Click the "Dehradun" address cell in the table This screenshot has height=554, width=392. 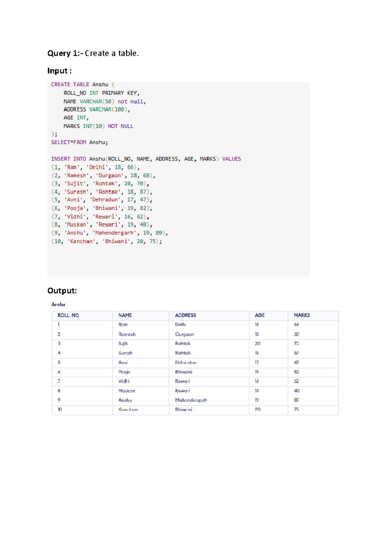pyautogui.click(x=186, y=363)
